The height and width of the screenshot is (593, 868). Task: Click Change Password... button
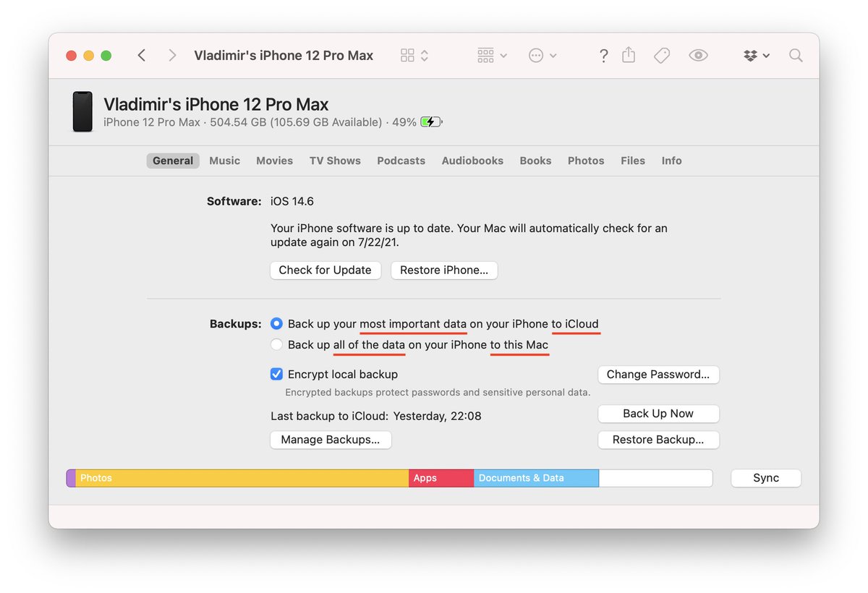tap(658, 375)
